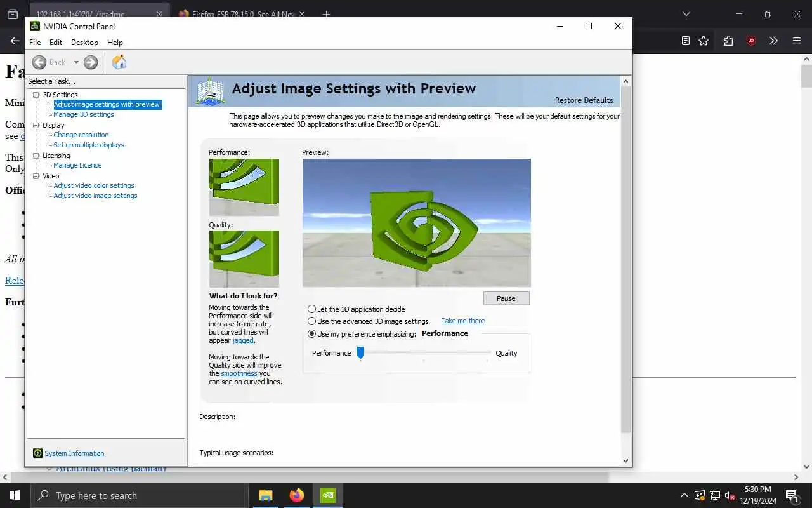Click the Pause button under preview
Image resolution: width=812 pixels, height=508 pixels.
(506, 298)
